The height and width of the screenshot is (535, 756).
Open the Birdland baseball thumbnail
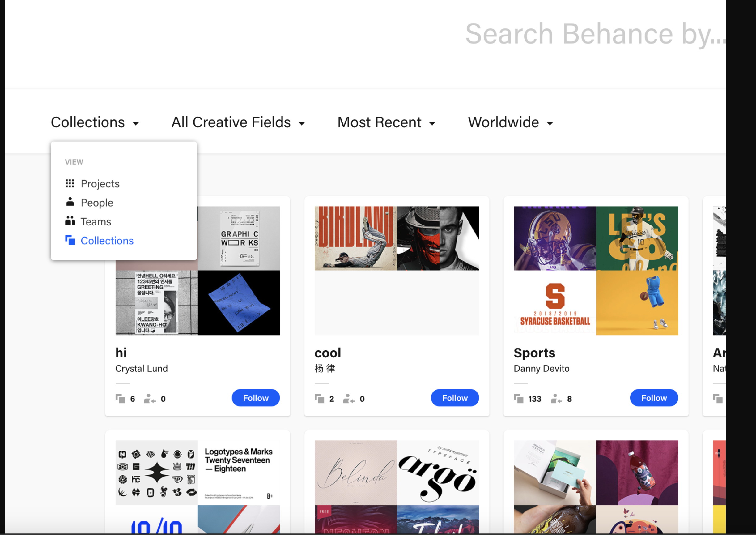(356, 238)
